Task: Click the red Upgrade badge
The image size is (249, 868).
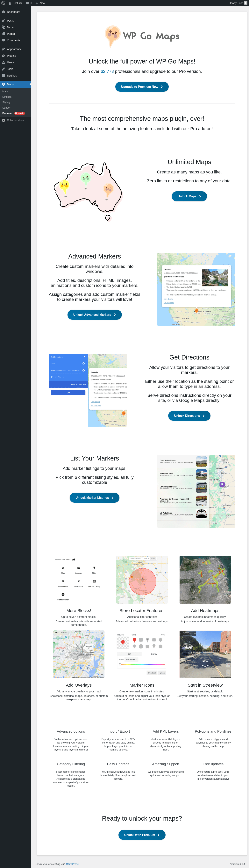Action: pos(20,113)
